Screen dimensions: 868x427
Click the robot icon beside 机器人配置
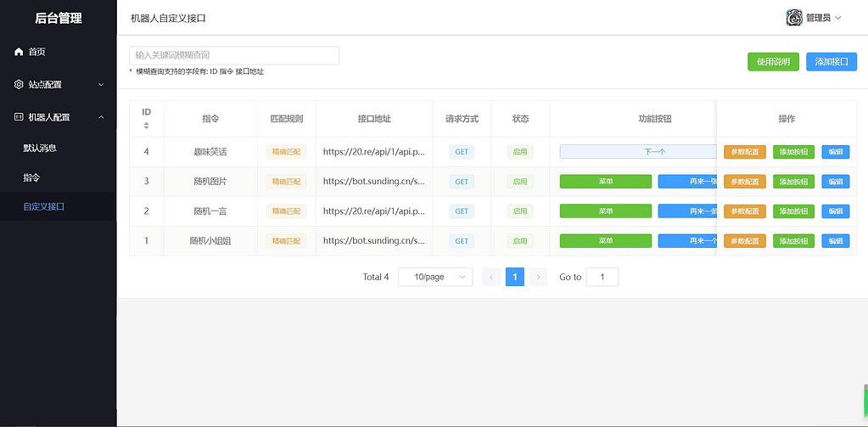tap(19, 117)
